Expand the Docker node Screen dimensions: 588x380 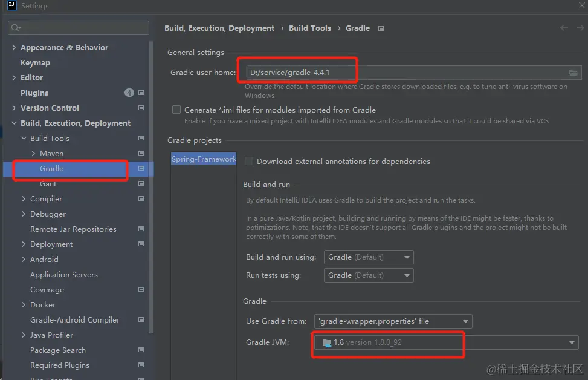pyautogui.click(x=24, y=304)
